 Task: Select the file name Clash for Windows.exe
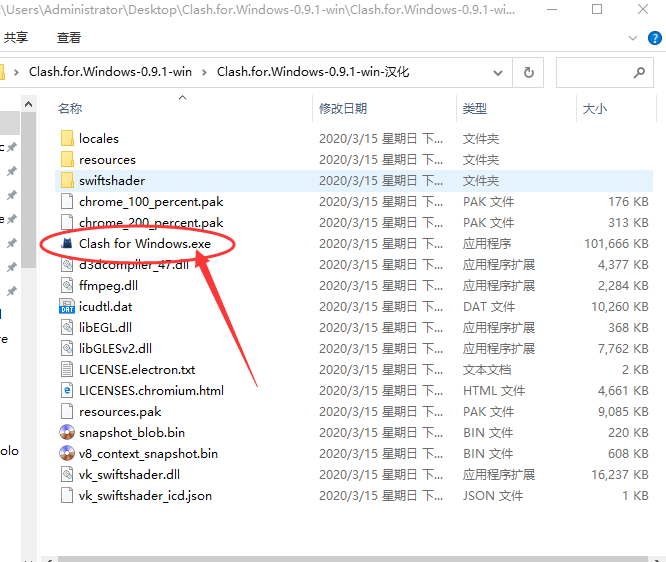coord(145,243)
